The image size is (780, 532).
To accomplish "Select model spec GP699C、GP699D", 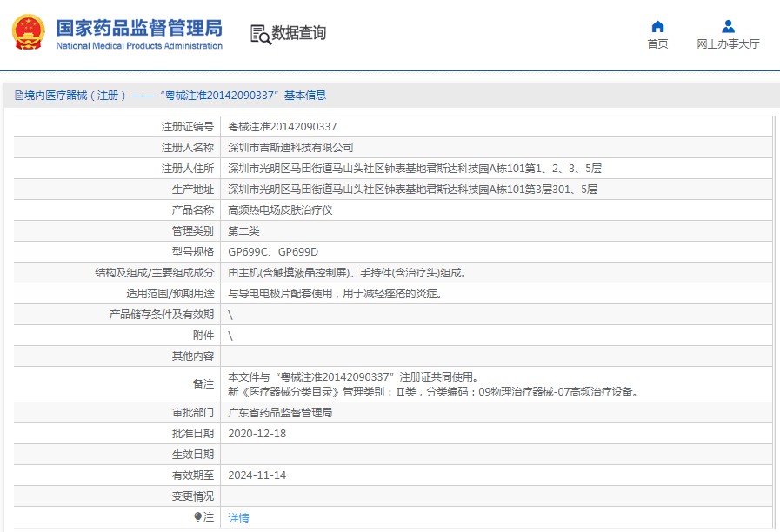I will click(x=272, y=252).
